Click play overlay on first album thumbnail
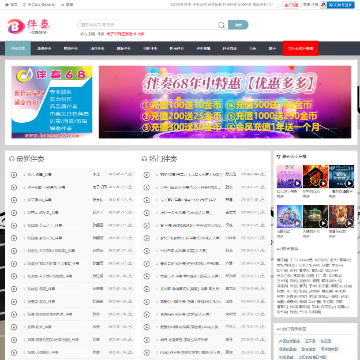The height and width of the screenshot is (360, 360). [x=297, y=183]
